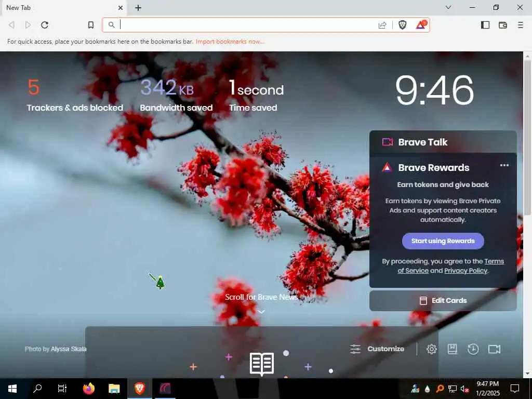Open Brave Rewards triangle icon in address bar

(421, 25)
